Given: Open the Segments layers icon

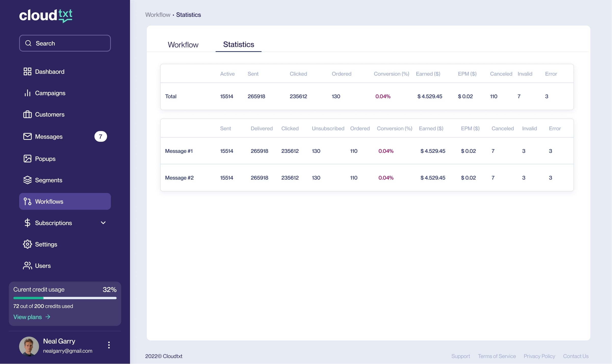Looking at the screenshot, I should [27, 180].
